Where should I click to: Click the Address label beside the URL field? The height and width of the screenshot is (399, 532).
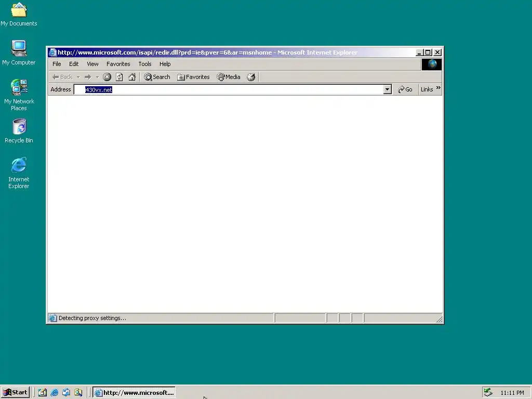(61, 89)
